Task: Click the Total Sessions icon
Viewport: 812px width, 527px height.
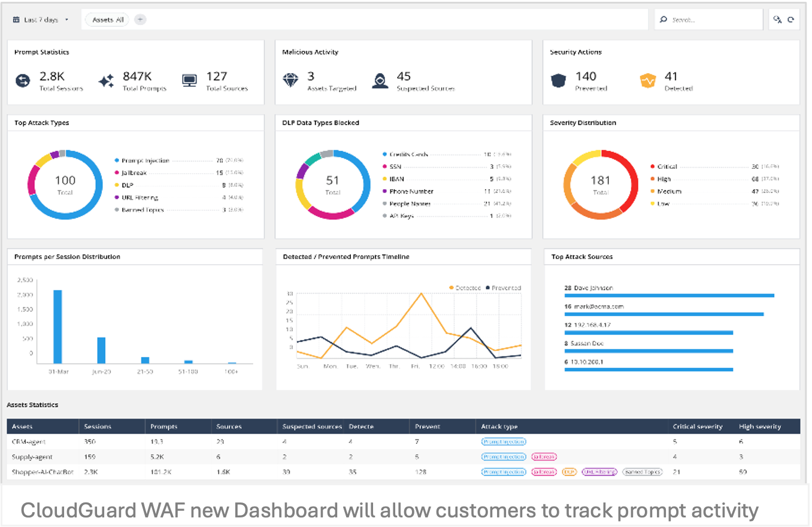Action: (23, 81)
